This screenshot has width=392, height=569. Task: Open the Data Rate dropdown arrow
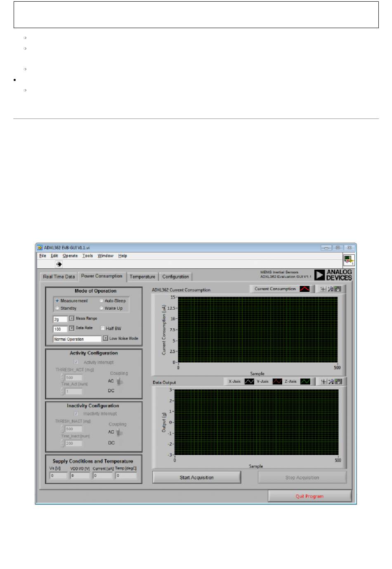click(71, 328)
